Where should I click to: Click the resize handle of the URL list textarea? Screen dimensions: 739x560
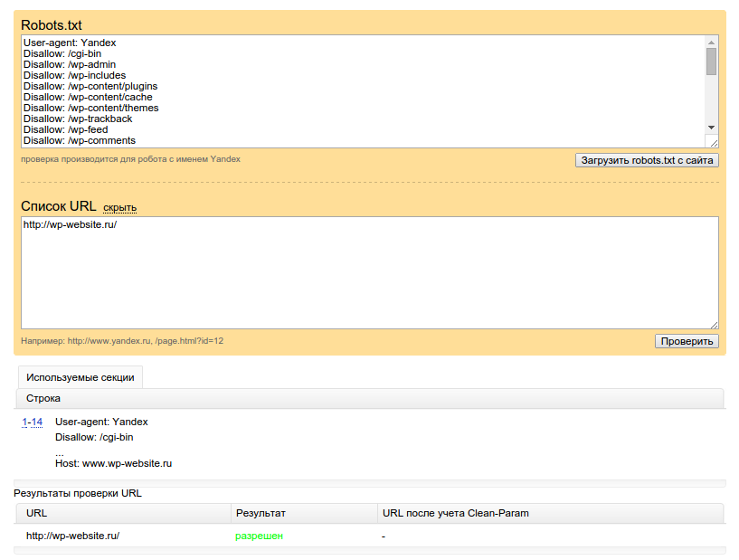click(x=713, y=323)
